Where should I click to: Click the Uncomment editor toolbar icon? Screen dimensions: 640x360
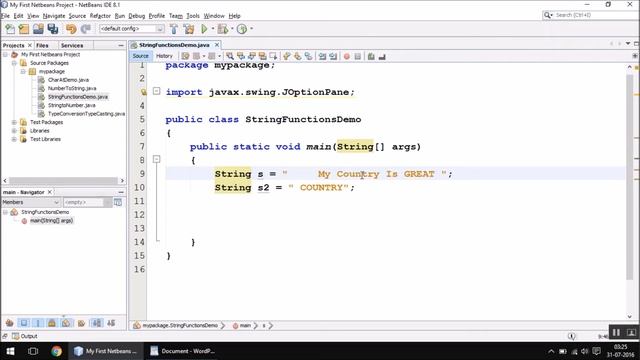382,56
